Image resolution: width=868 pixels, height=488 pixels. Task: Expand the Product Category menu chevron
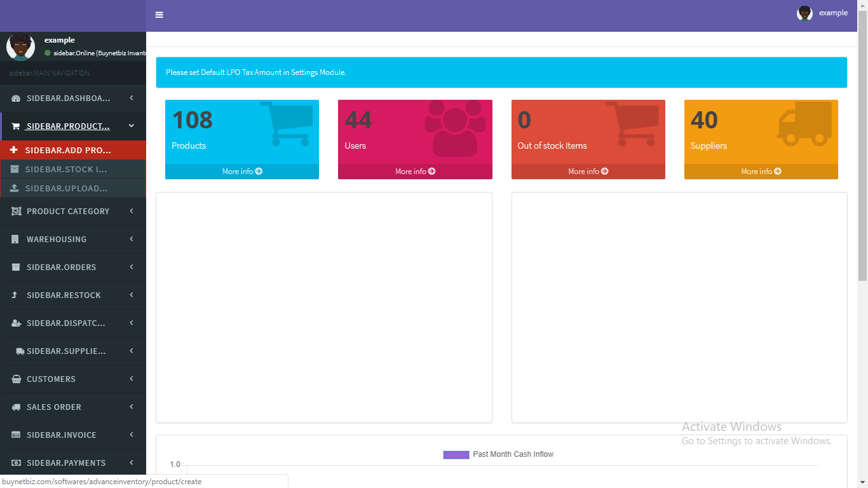pos(132,211)
